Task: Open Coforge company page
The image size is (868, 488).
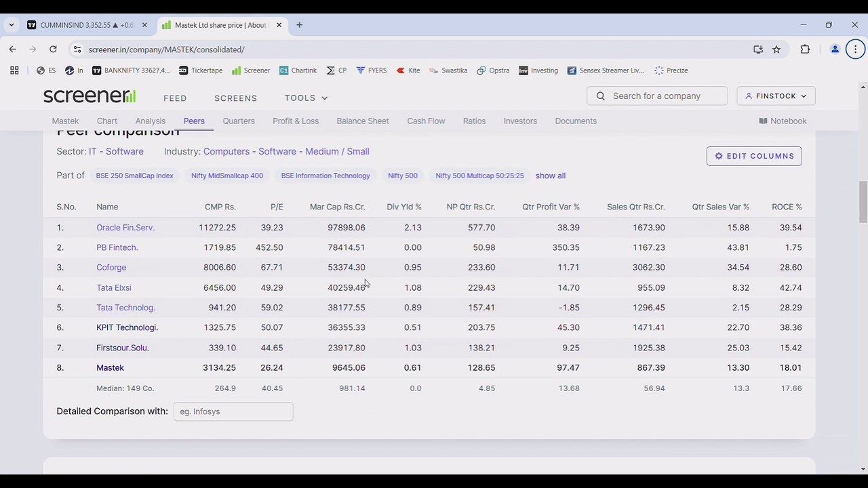Action: point(111,268)
